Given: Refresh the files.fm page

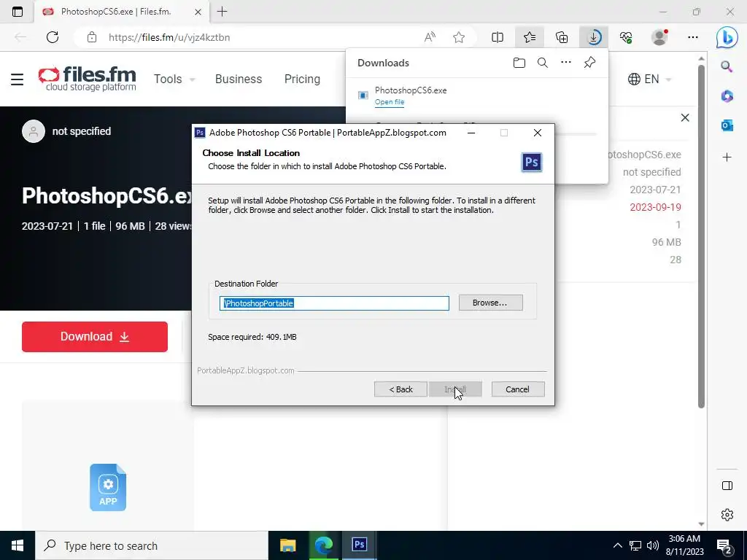Looking at the screenshot, I should click(53, 37).
